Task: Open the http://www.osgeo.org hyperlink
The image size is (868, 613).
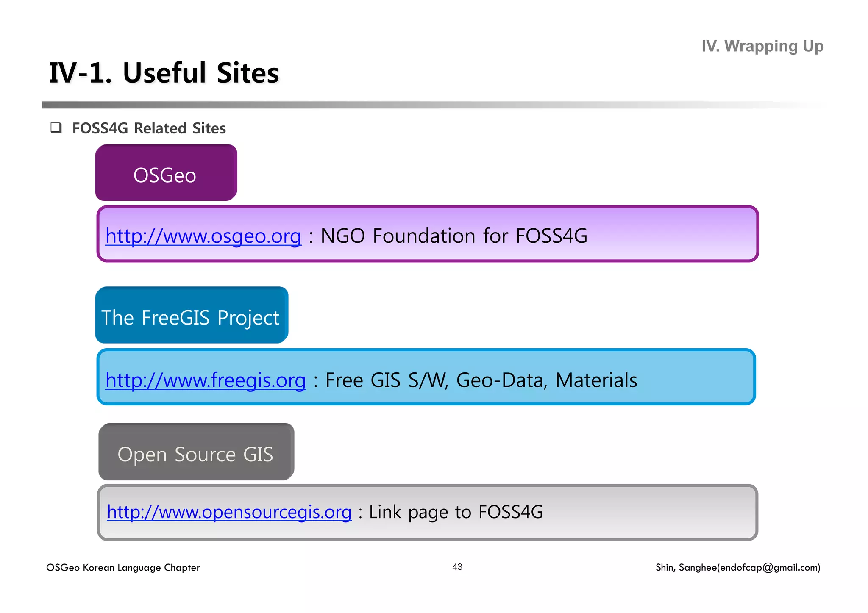Action: [203, 236]
